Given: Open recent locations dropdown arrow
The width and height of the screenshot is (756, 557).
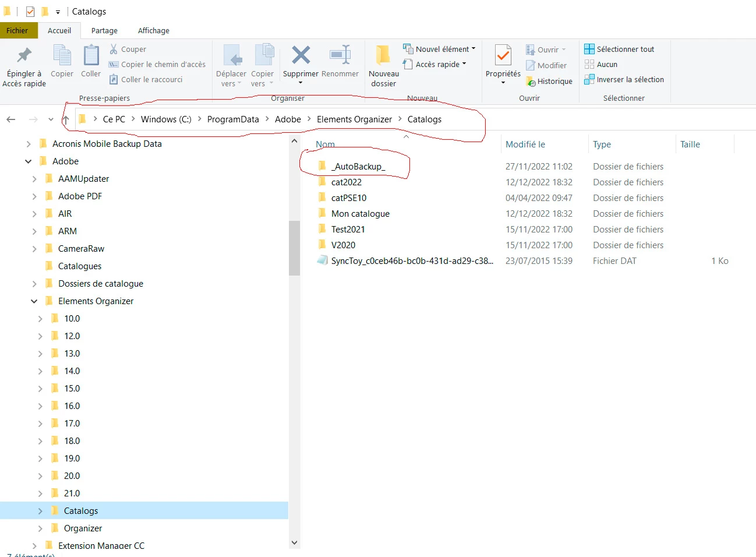Looking at the screenshot, I should pyautogui.click(x=51, y=119).
